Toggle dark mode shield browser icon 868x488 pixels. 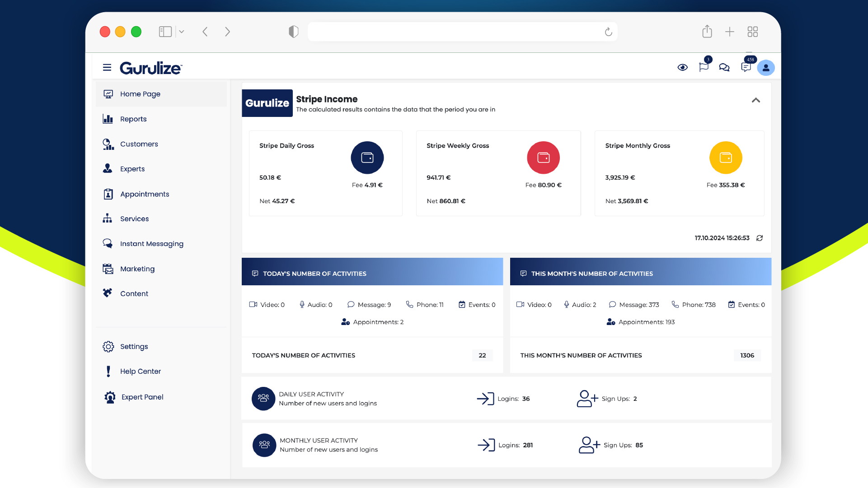pos(293,31)
